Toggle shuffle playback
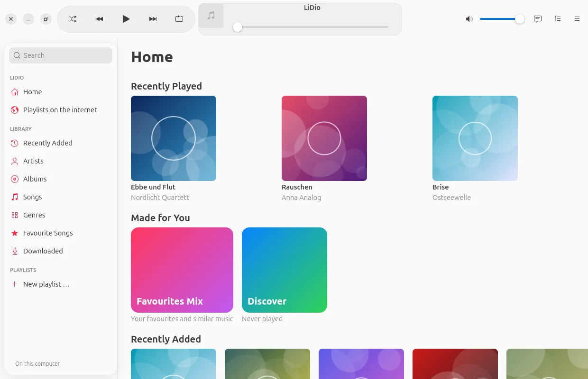 click(x=73, y=19)
